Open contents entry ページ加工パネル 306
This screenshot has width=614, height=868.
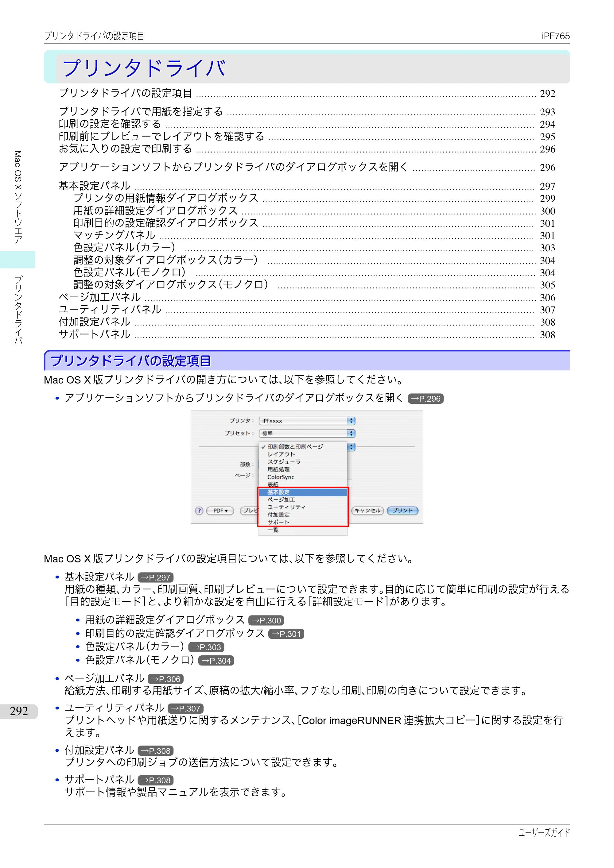(x=307, y=297)
